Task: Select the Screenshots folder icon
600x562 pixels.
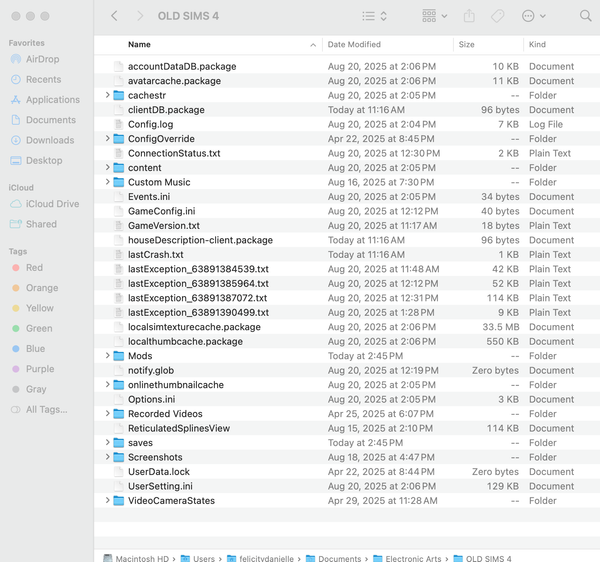Action: [119, 457]
